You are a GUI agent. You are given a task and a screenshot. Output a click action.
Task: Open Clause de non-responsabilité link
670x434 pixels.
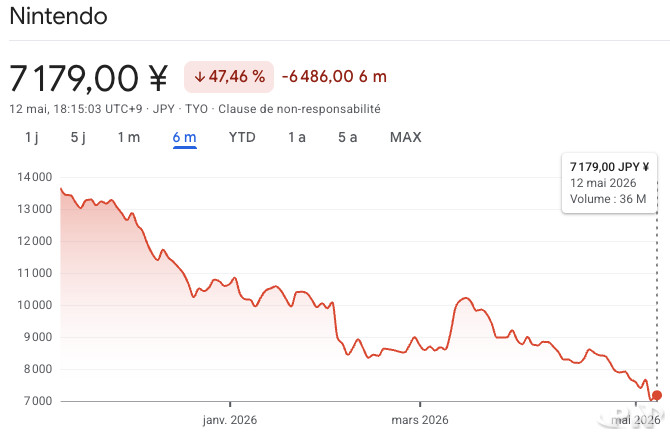click(x=299, y=109)
